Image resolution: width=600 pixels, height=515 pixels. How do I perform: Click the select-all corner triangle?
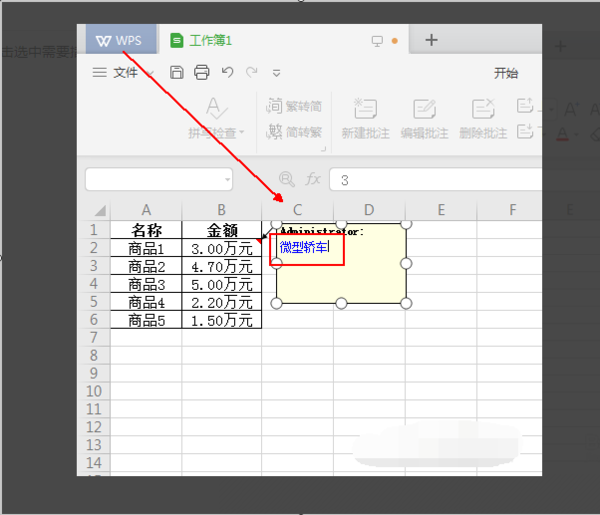100,210
